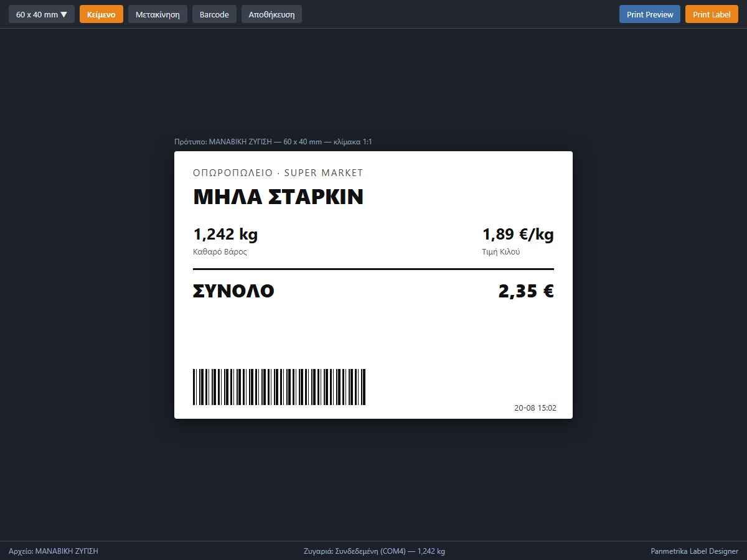
Task: Select the ΟΠΩΡΟΠΩΛΕΙΟ · SUPER MARKET header
Action: [x=278, y=173]
